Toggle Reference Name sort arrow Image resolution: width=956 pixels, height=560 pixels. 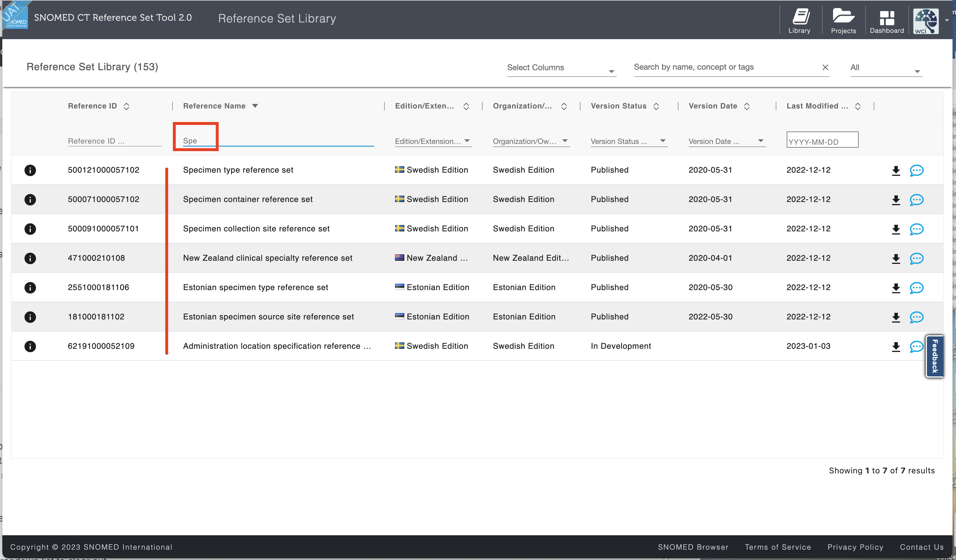(x=255, y=106)
